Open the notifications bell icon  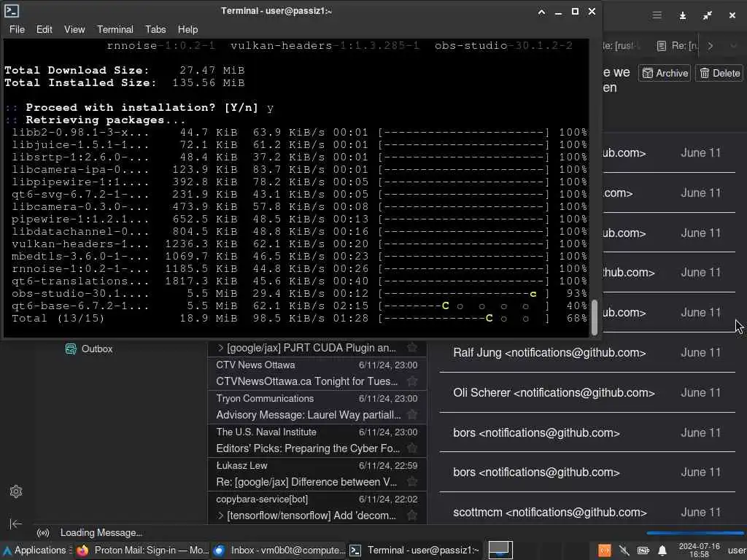662,551
